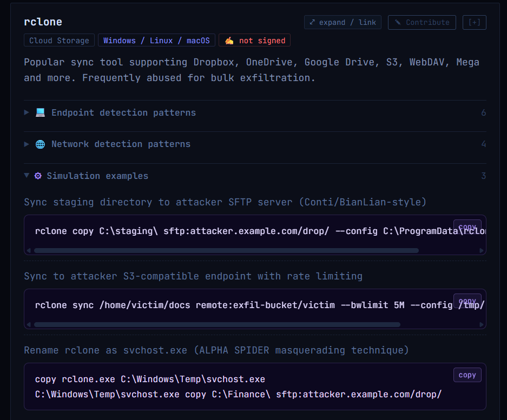The image size is (507, 420).
Task: Click the laptop icon beside Endpoint detection patterns
Action: (40, 112)
